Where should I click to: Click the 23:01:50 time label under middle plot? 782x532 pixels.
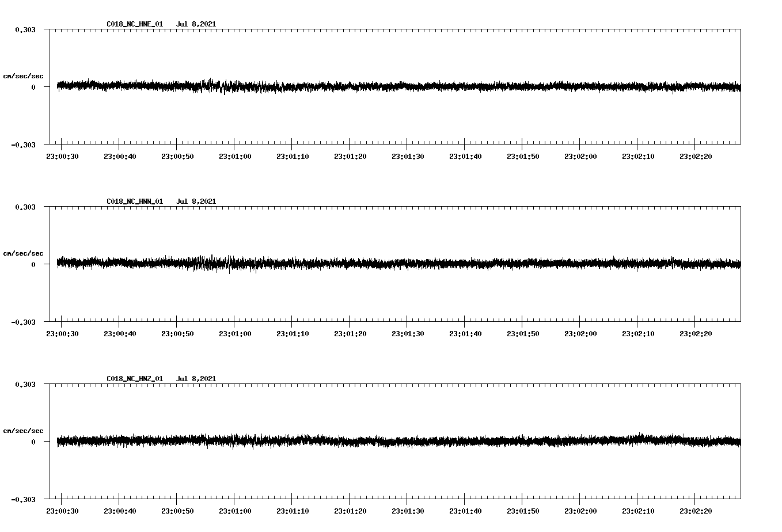(523, 332)
